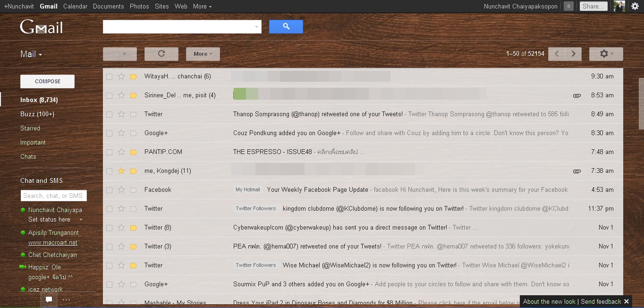This screenshot has width=644, height=308.
Task: Select the WitayaH. .. chanchai conversation checkbox
Action: pos(109,77)
